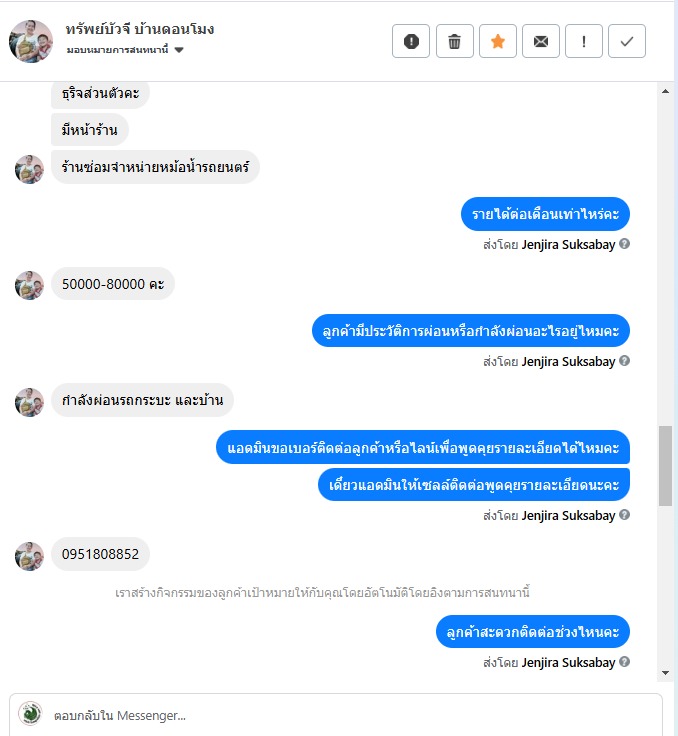Viewport: 678px width, 736px height.
Task: Click scrollbar down arrow in chat pane
Action: (x=665, y=673)
